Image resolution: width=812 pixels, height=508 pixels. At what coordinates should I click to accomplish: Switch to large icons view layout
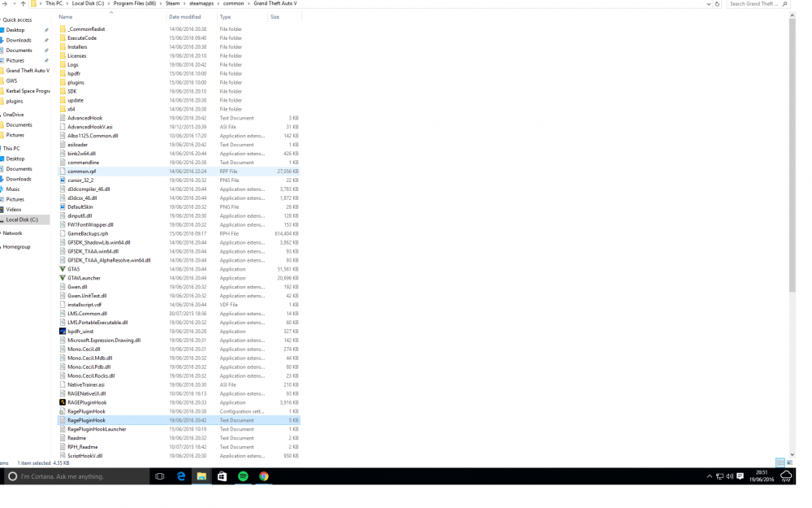pos(789,462)
